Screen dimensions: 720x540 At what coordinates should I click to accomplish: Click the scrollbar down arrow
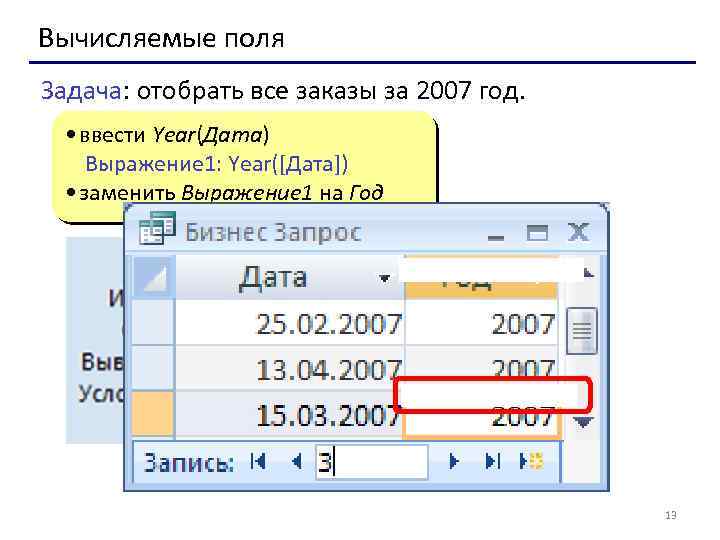click(x=583, y=422)
